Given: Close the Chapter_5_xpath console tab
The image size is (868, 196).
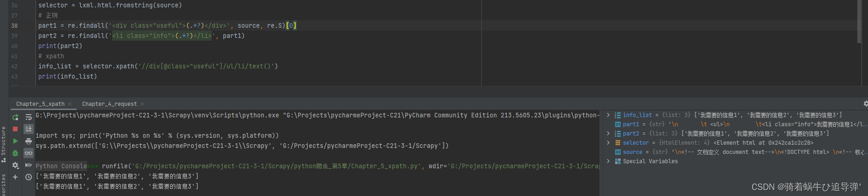Looking at the screenshot, I should [70, 104].
